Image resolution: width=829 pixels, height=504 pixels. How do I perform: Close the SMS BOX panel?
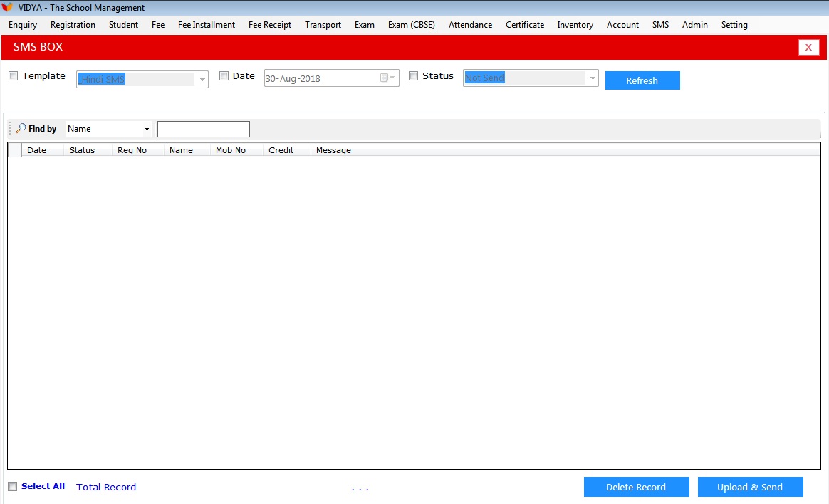(x=808, y=47)
